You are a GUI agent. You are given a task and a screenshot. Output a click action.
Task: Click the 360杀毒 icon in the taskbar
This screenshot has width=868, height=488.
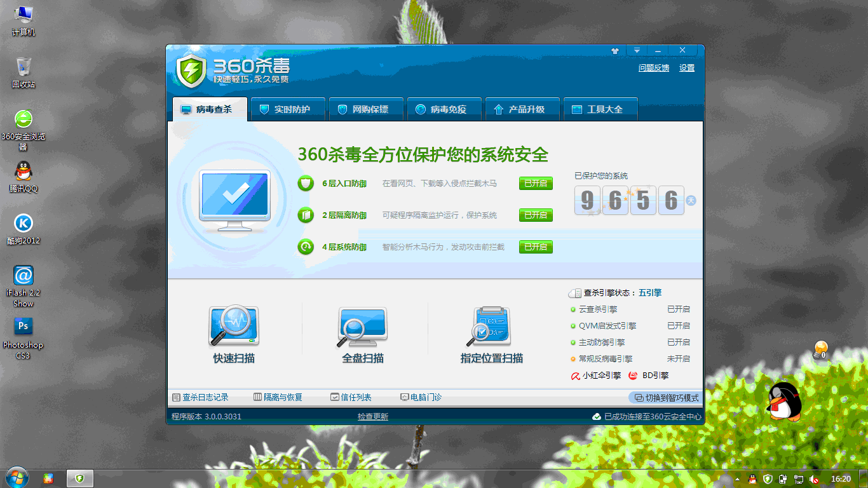tap(79, 478)
